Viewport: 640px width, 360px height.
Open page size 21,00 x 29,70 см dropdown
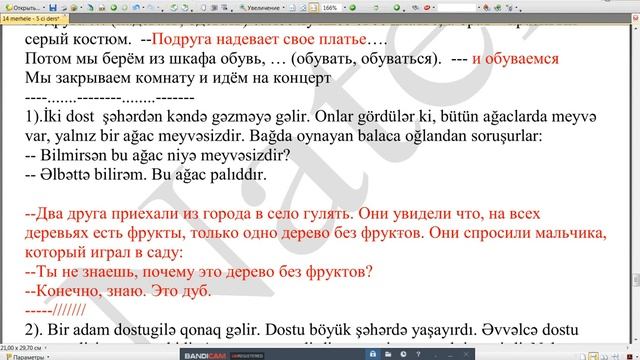tap(45, 348)
